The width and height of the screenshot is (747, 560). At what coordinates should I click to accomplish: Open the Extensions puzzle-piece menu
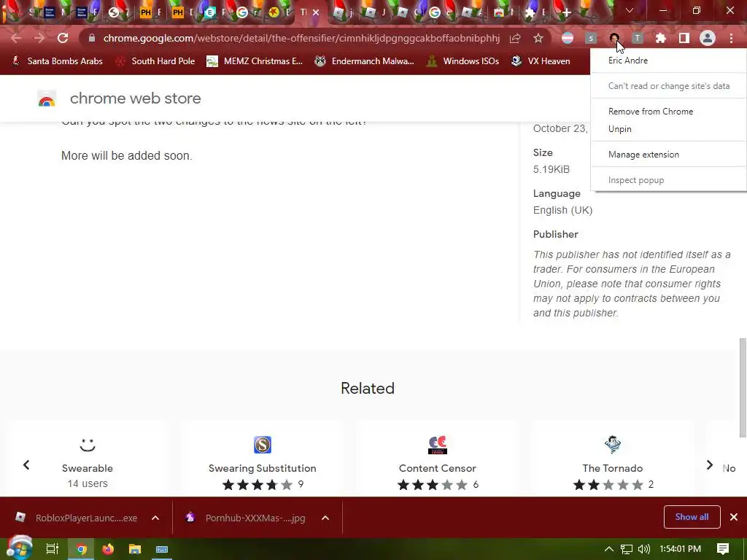click(661, 38)
